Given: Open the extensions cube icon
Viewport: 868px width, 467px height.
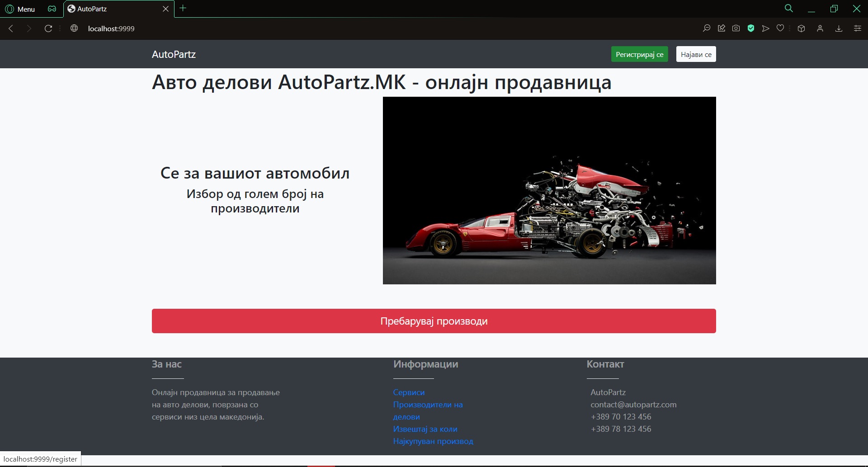Looking at the screenshot, I should pyautogui.click(x=801, y=28).
